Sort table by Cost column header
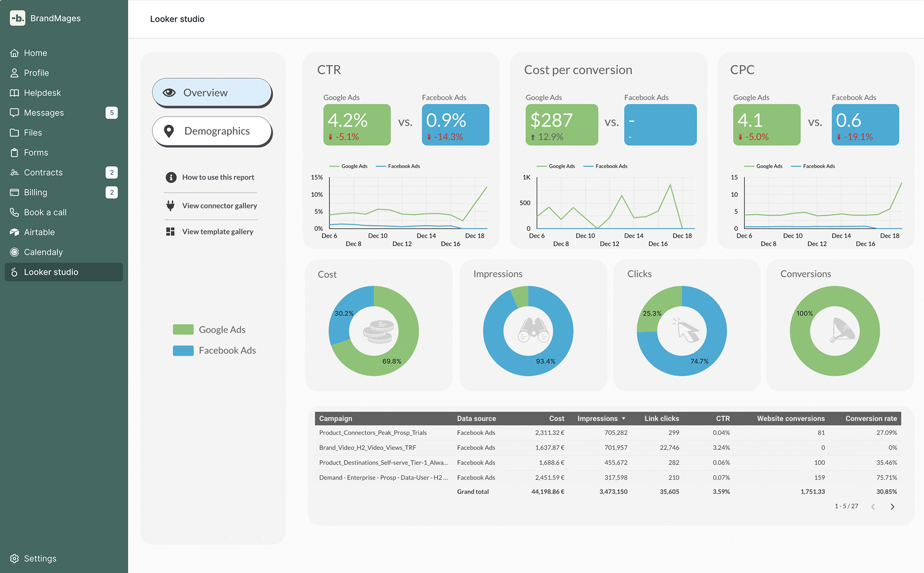The height and width of the screenshot is (573, 924). pyautogui.click(x=556, y=418)
